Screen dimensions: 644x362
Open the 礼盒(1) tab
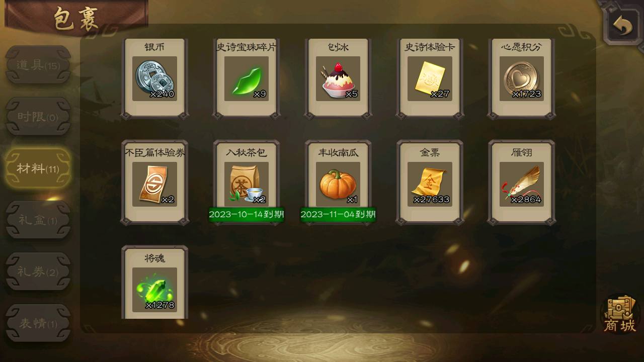tap(38, 220)
